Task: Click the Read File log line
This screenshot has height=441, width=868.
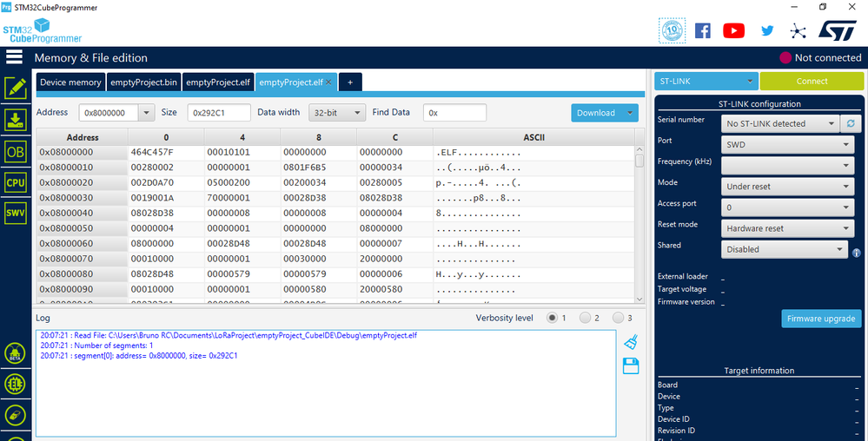Action: 229,335
